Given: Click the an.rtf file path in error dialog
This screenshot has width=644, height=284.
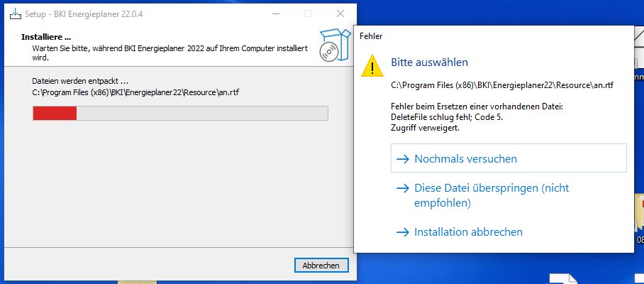Looking at the screenshot, I should [502, 85].
